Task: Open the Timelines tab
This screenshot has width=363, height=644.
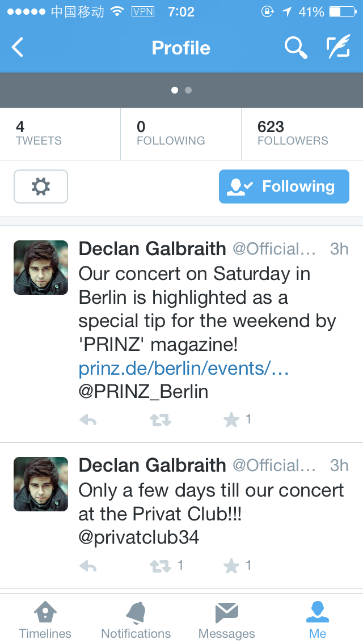Action: pyautogui.click(x=45, y=620)
